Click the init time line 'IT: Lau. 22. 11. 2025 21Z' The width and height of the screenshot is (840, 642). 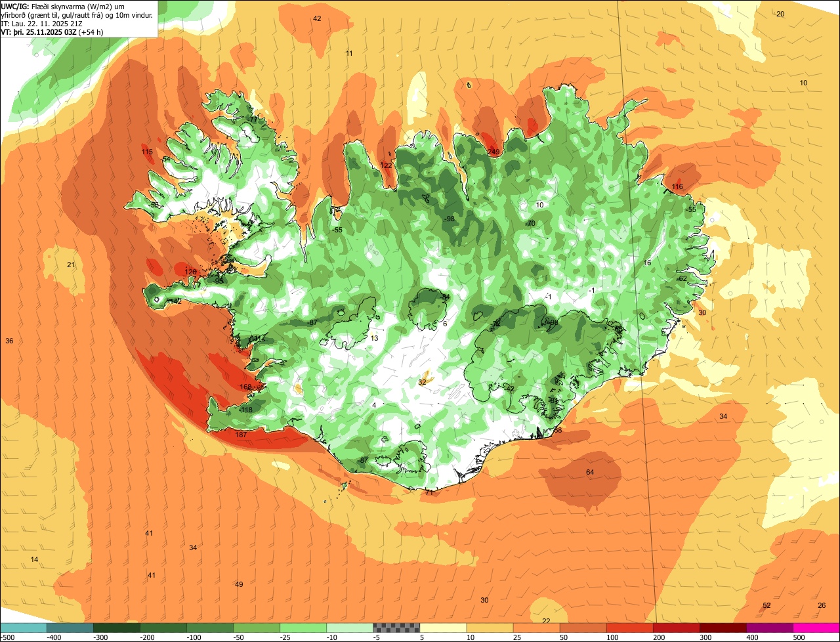[41, 23]
